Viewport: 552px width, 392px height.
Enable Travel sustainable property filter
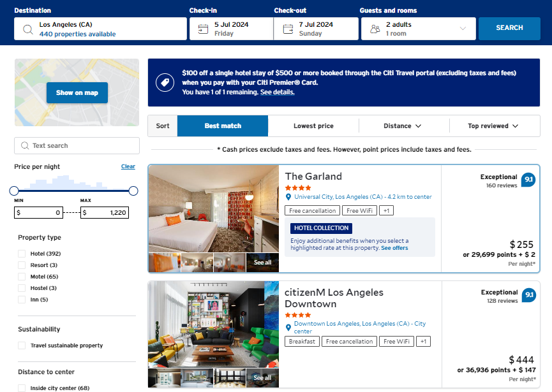[22, 345]
